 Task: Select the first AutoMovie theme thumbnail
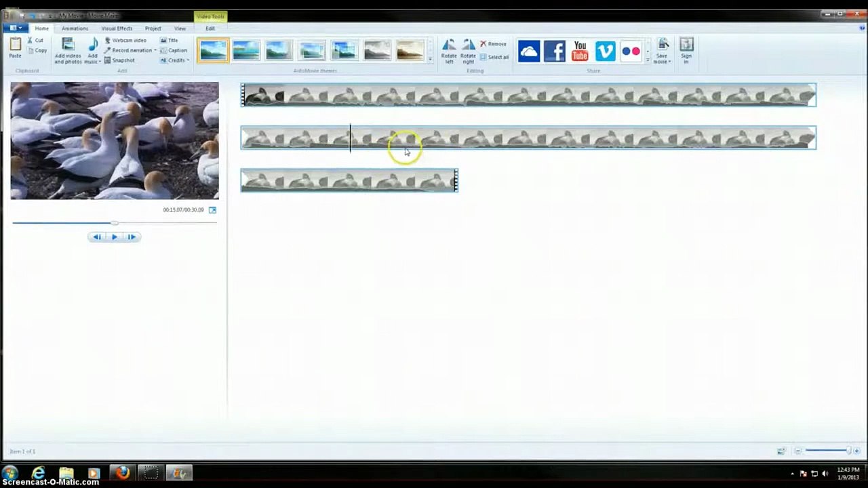click(213, 50)
